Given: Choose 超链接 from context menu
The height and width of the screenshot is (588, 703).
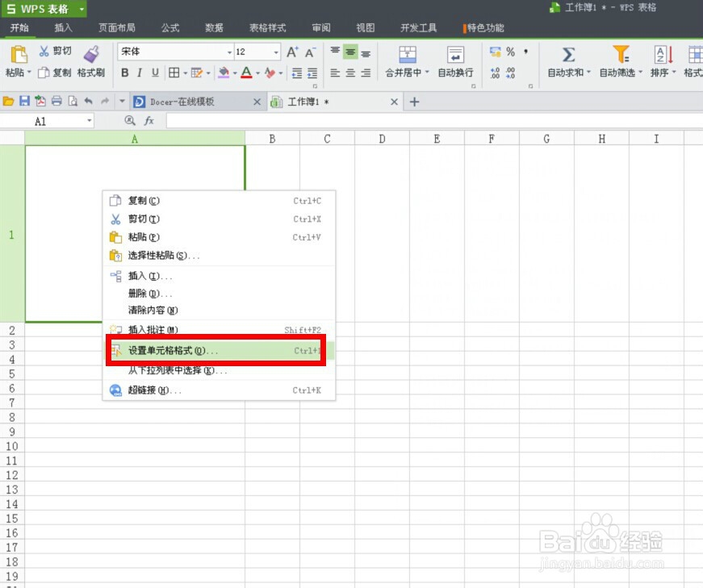Looking at the screenshot, I should click(220, 390).
